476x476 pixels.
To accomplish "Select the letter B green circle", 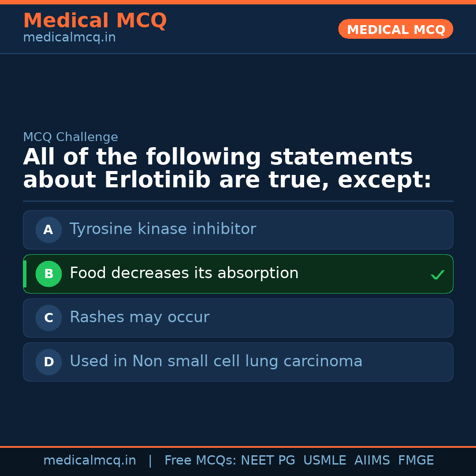I will point(48,274).
